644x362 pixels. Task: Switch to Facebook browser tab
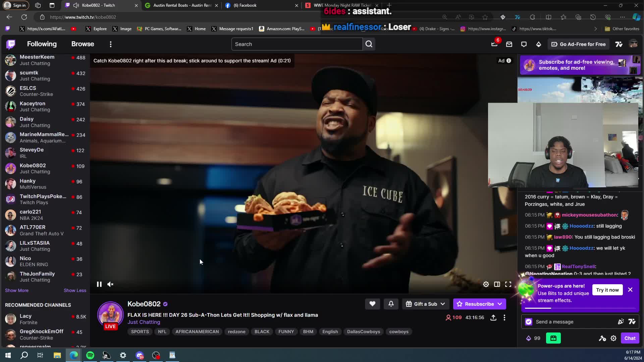click(261, 5)
